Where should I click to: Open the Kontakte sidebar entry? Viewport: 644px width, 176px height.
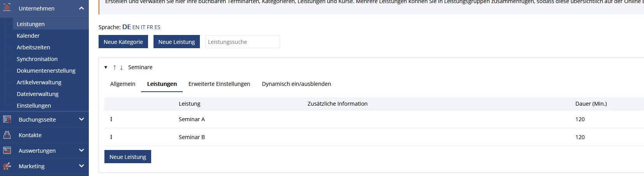(x=44, y=135)
